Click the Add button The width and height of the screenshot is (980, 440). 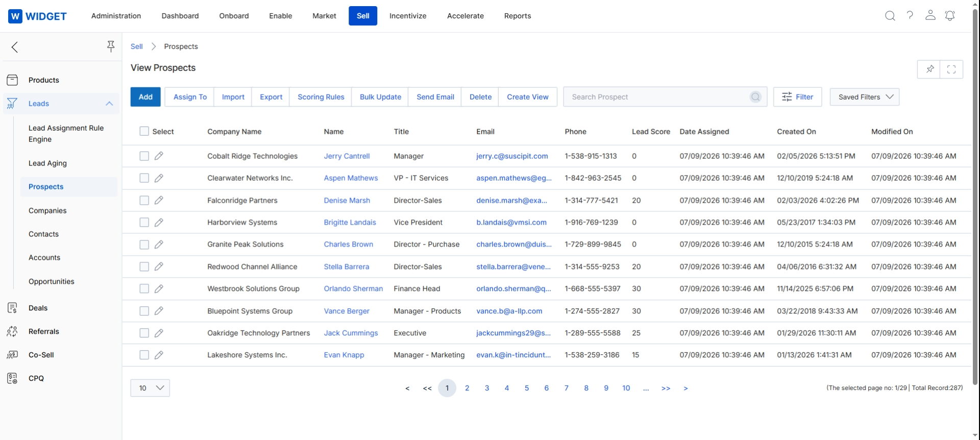coord(145,97)
